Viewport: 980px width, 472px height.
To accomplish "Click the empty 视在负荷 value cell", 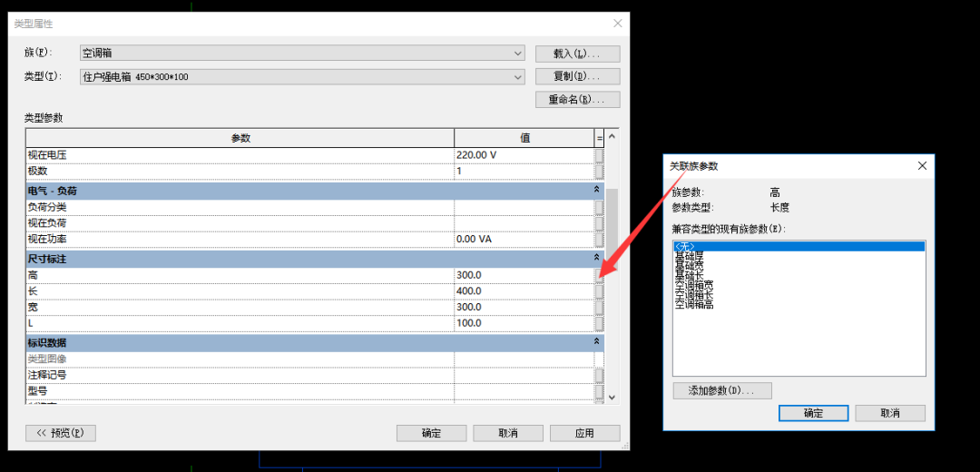I will pyautogui.click(x=524, y=223).
